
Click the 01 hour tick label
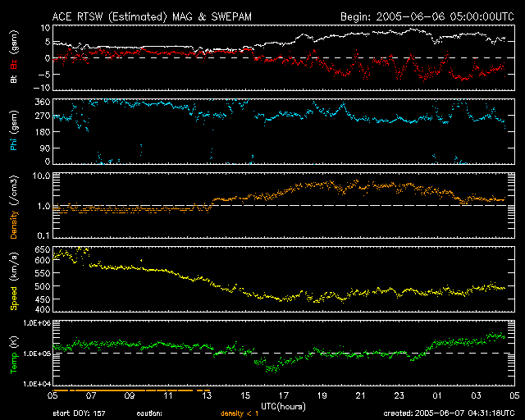[438, 396]
